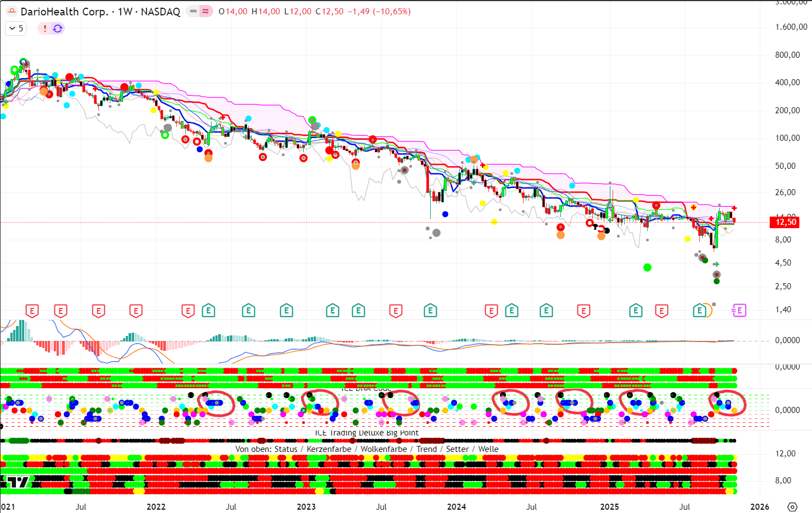Toggle the gray dash status pill
Screen dimensions: 812x513
click(193, 11)
